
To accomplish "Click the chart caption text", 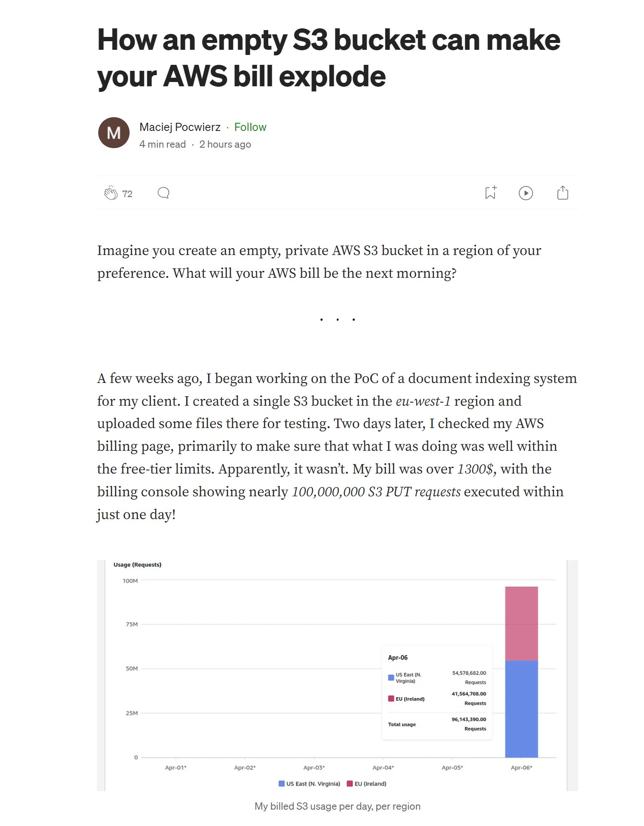I will click(337, 806).
